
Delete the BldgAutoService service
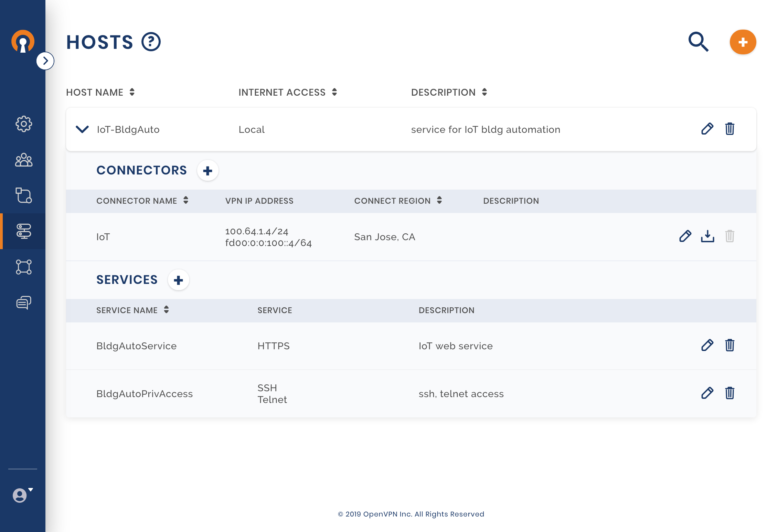[730, 345]
